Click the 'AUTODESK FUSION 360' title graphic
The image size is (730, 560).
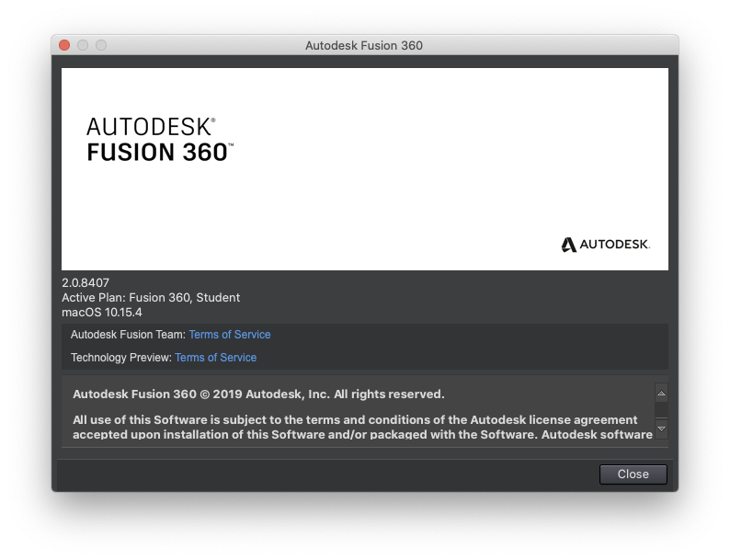point(160,140)
